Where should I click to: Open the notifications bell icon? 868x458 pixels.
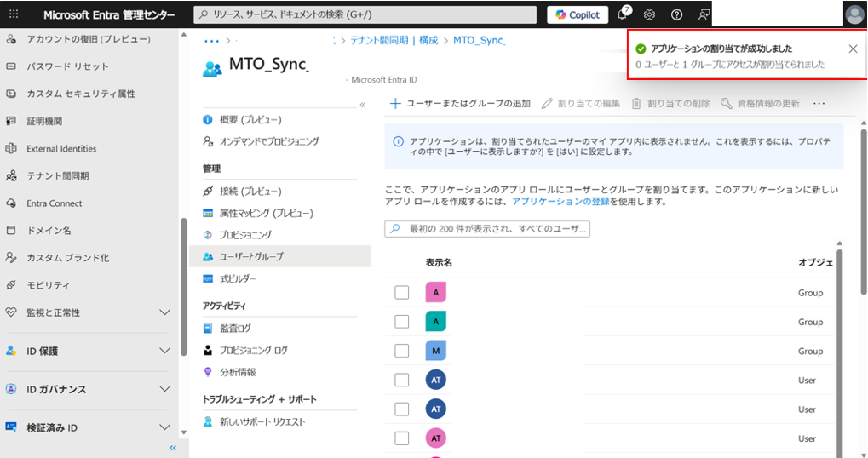pos(623,14)
